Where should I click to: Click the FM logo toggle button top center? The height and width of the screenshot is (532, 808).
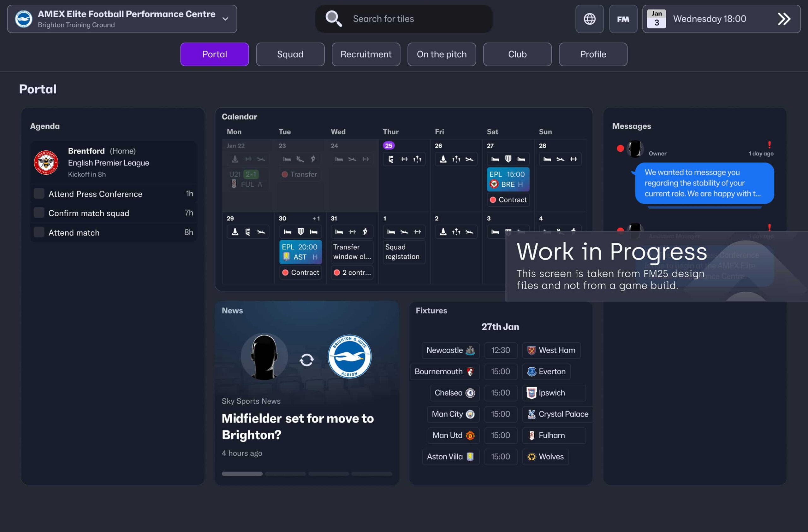coord(624,18)
